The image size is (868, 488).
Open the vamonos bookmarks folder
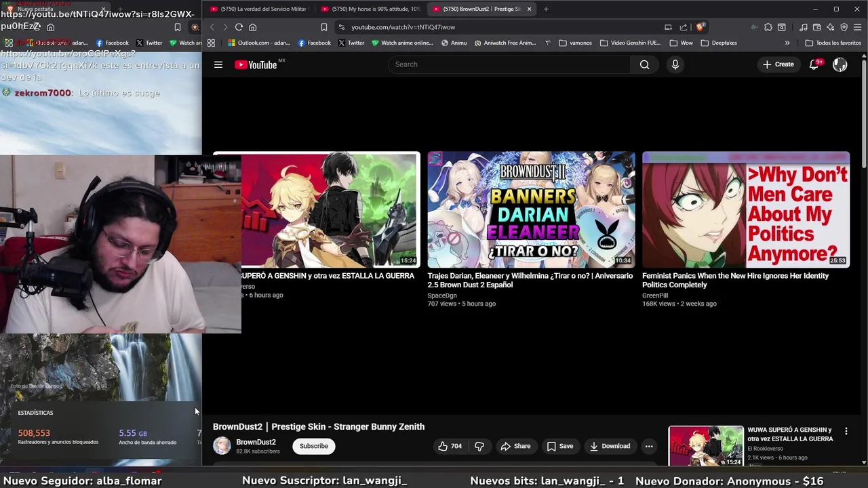tap(575, 43)
